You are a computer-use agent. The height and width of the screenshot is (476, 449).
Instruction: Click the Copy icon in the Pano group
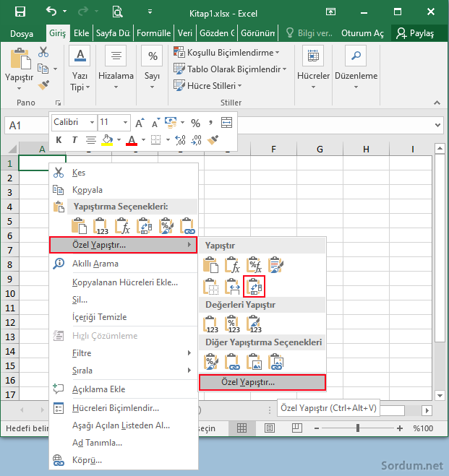point(43,69)
